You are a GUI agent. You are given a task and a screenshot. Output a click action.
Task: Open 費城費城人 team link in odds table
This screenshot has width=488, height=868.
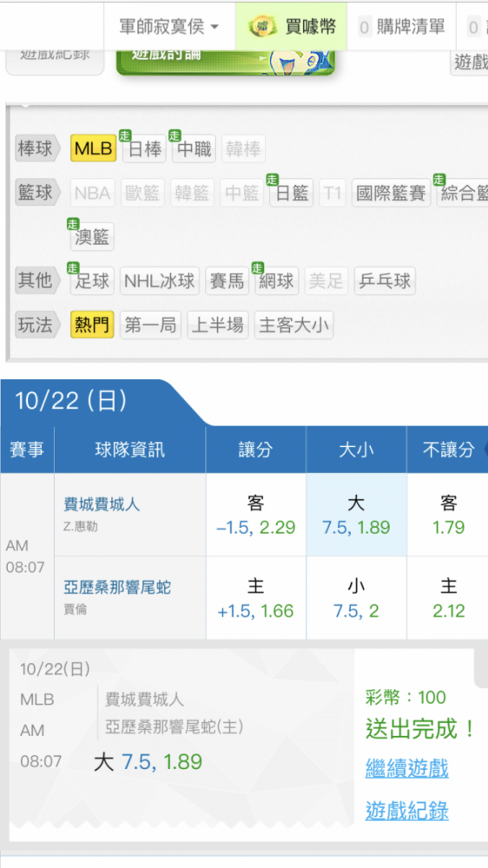point(102,504)
